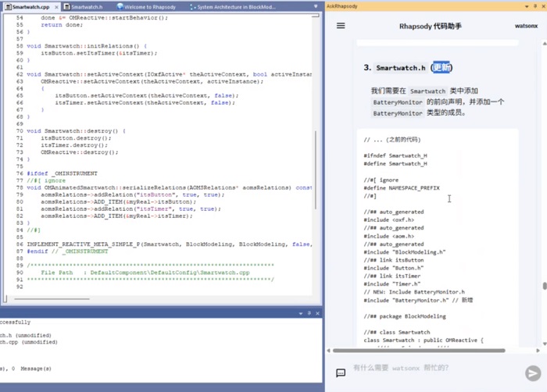Open the Welcome to Rhapsody tab
This screenshot has height=392, width=547.
click(x=147, y=6)
